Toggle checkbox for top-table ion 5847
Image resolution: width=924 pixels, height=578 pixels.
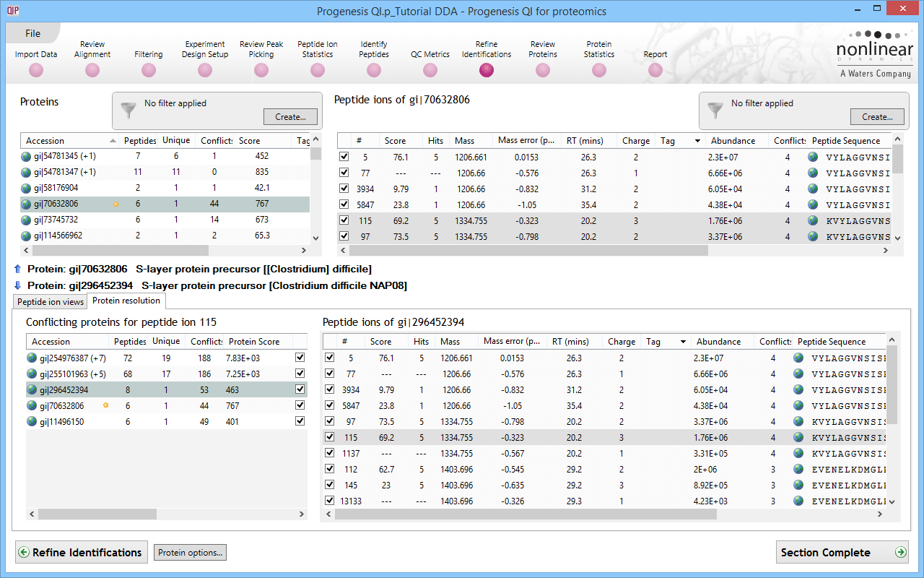click(344, 204)
